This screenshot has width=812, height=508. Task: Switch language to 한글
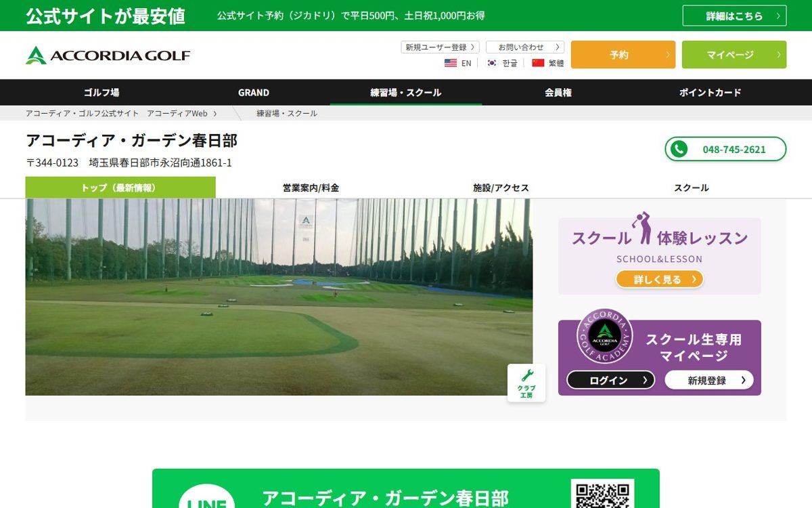pyautogui.click(x=510, y=63)
